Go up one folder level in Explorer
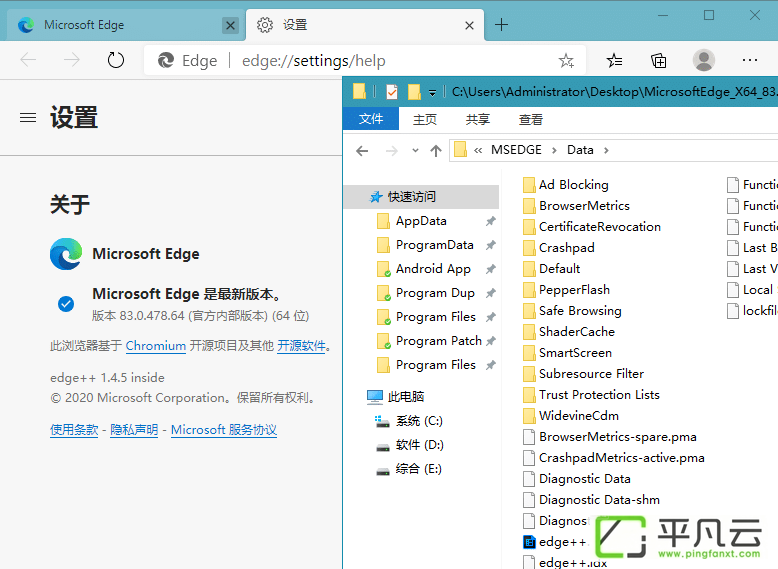This screenshot has width=778, height=569. click(x=436, y=151)
